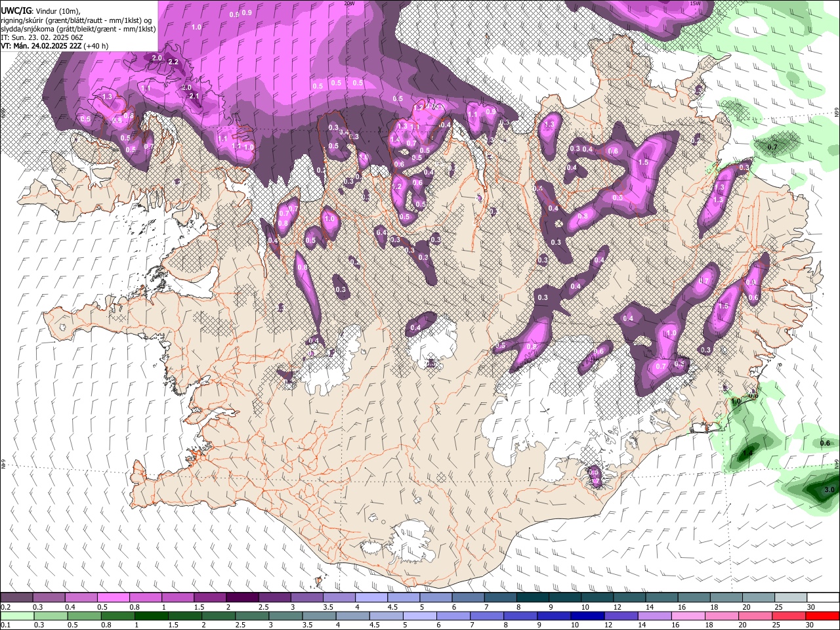Select the palest green 0.1–0.3 rain legend swatch
840x630 pixels.
(x=17, y=616)
